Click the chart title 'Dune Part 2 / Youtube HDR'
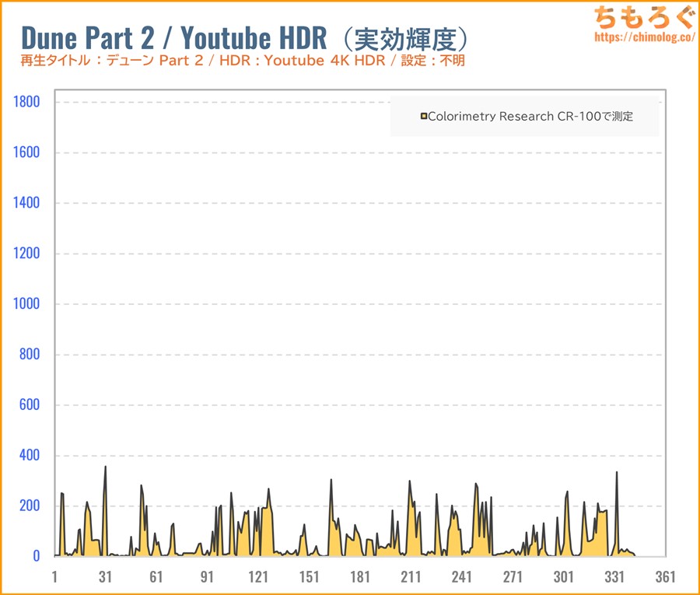 pos(174,37)
